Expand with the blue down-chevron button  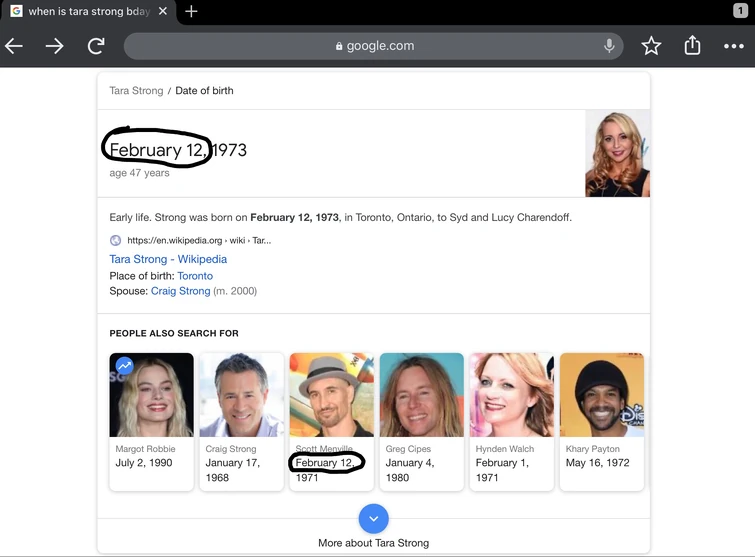(x=374, y=518)
